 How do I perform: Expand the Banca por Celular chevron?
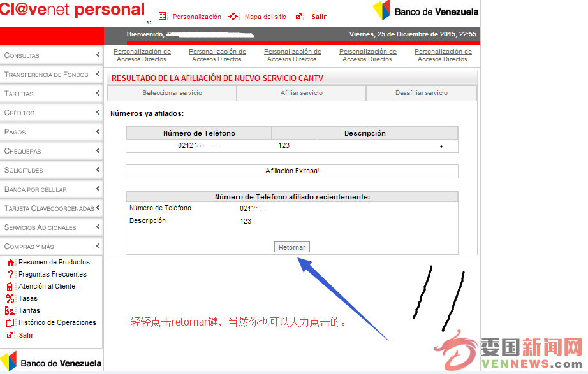pyautogui.click(x=98, y=189)
